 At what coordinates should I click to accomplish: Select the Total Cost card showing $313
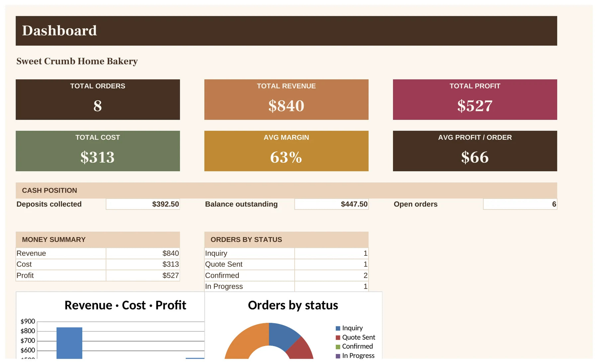[x=98, y=151]
